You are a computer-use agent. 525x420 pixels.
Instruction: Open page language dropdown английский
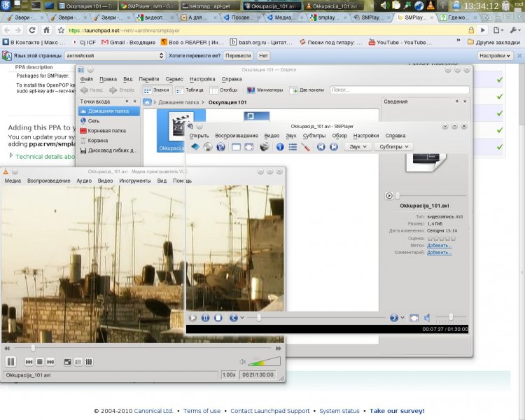pyautogui.click(x=115, y=55)
